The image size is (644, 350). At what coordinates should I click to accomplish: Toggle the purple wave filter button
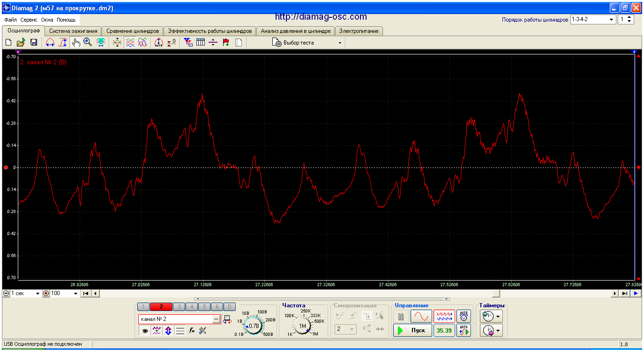(x=157, y=330)
